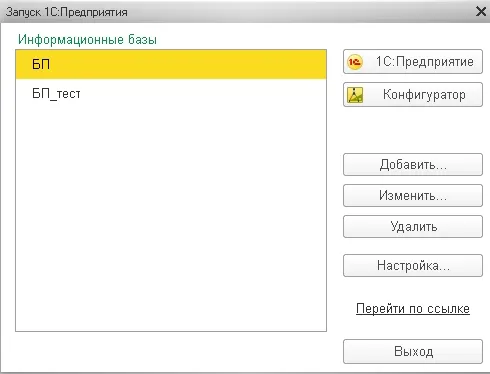
Task: Click the Изменить... button
Action: [413, 195]
